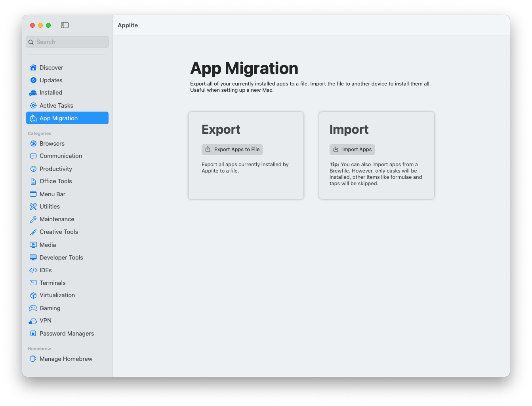View Active Tasks
The width and height of the screenshot is (532, 406).
click(x=67, y=106)
